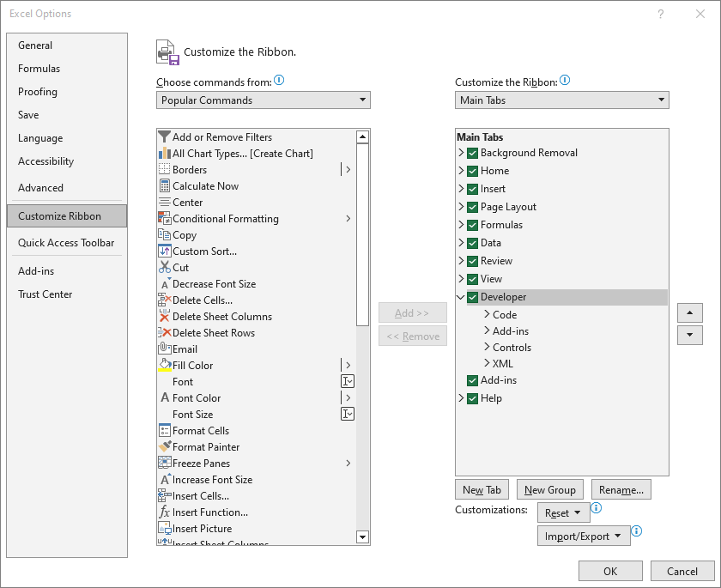Click the Freeze Panes icon
Viewport: 721px width, 588px height.
tap(164, 463)
